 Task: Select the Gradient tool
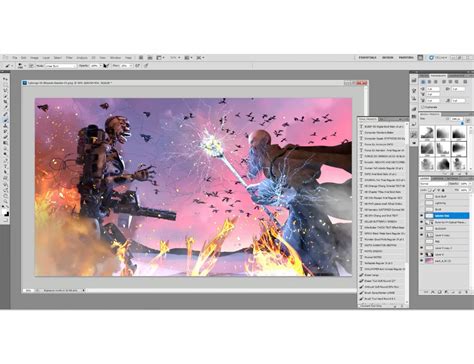coord(5,143)
